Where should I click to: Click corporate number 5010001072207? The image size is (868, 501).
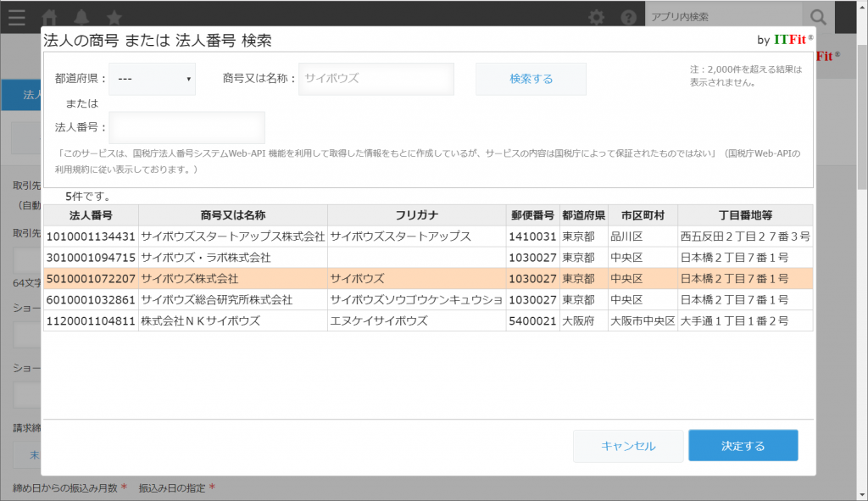point(91,278)
